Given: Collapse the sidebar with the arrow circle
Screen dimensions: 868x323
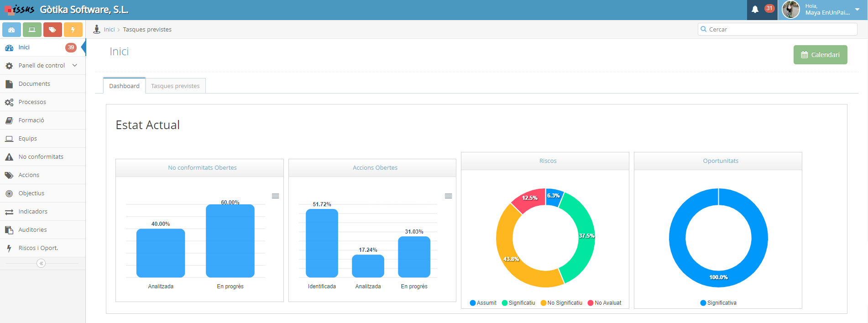Looking at the screenshot, I should 41,263.
